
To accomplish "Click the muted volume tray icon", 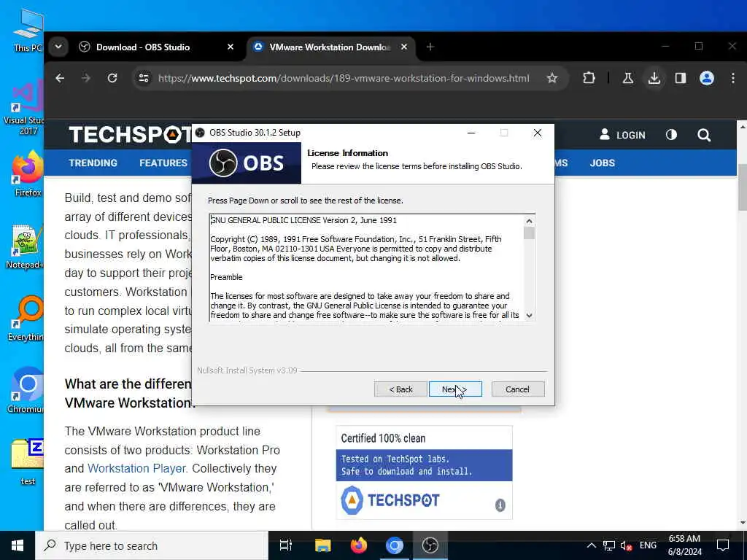I will click(626, 545).
